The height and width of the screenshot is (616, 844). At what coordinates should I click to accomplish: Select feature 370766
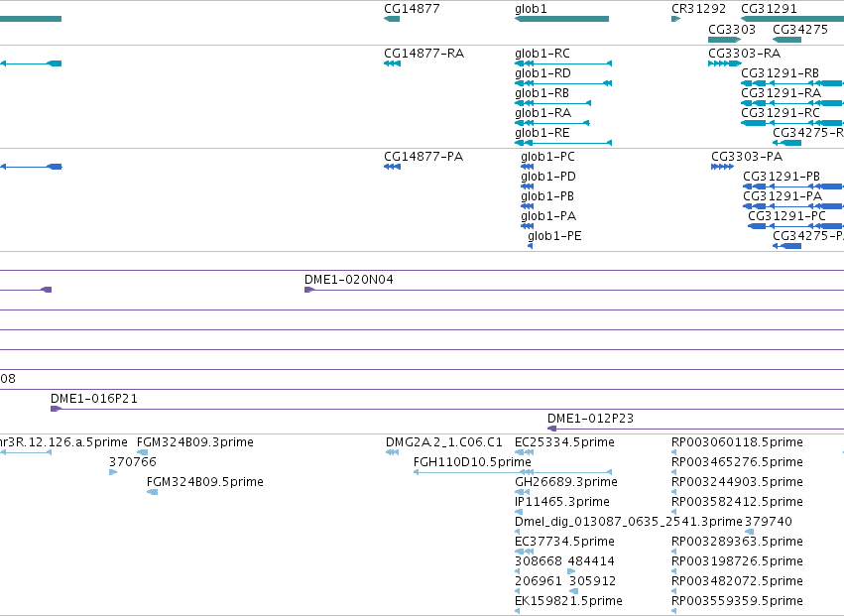pos(133,462)
